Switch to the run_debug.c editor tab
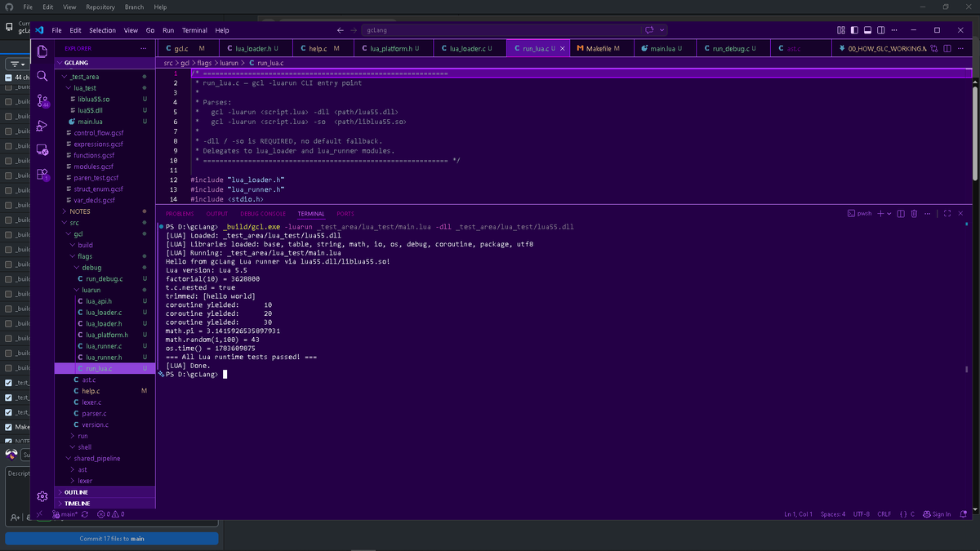Image resolution: width=980 pixels, height=551 pixels. click(x=733, y=48)
